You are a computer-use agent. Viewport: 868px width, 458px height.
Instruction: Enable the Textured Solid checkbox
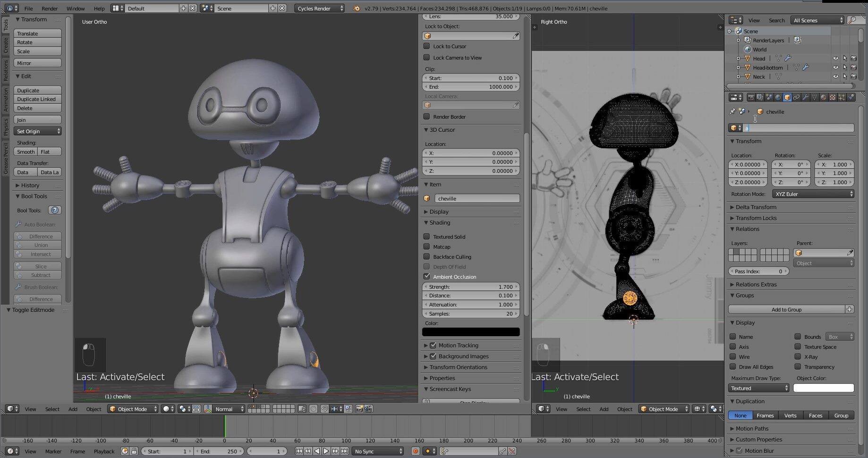(x=427, y=237)
